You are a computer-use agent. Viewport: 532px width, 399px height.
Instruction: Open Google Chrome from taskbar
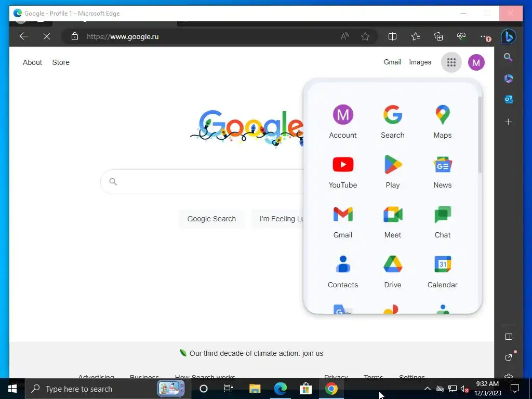(331, 389)
